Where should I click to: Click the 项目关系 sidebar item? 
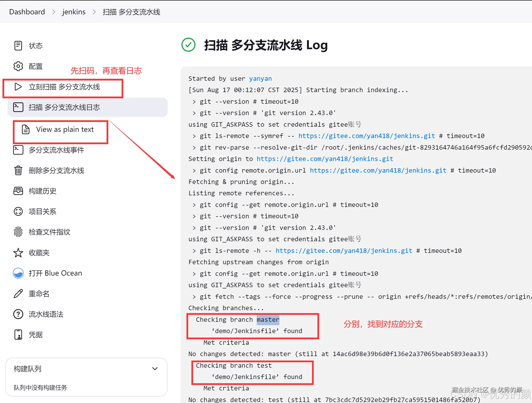tap(42, 211)
